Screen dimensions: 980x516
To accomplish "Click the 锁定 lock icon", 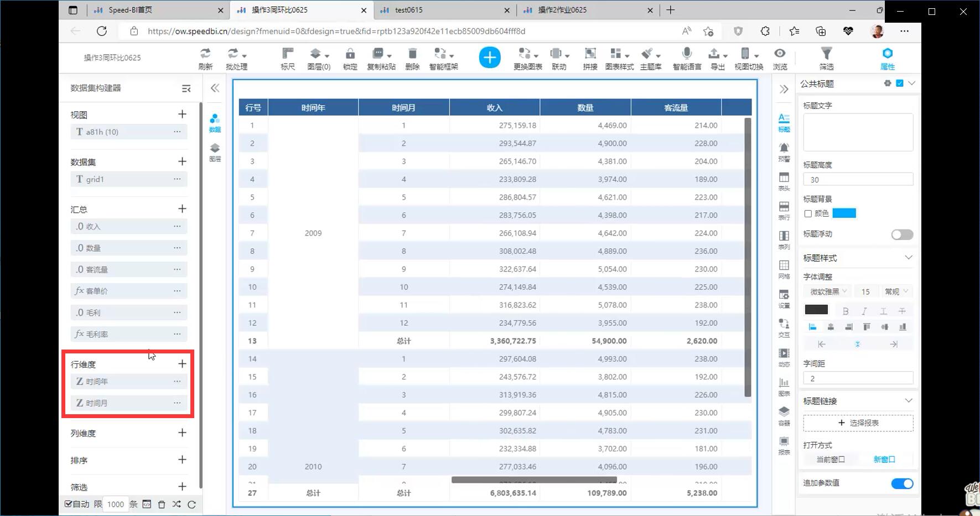I will coord(350,54).
